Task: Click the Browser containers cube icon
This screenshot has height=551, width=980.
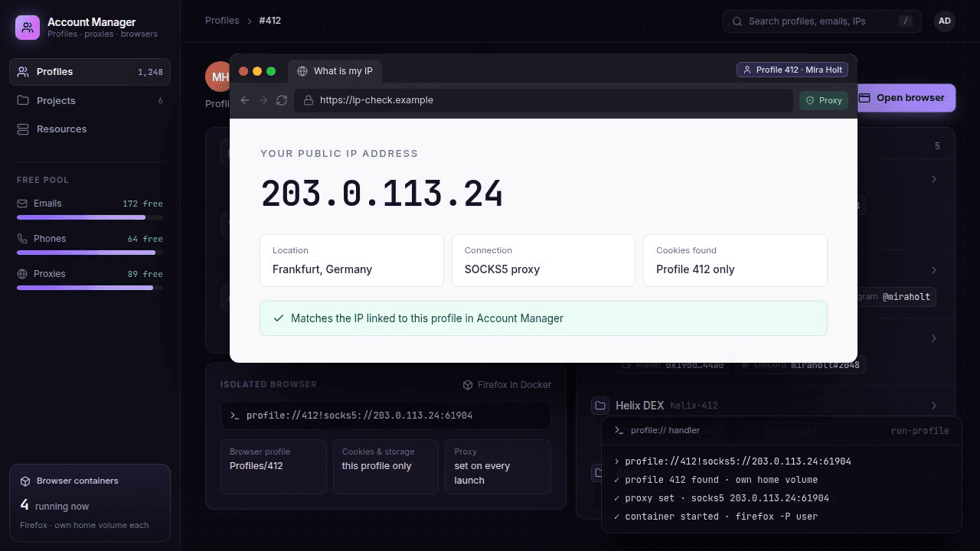Action: (25, 481)
